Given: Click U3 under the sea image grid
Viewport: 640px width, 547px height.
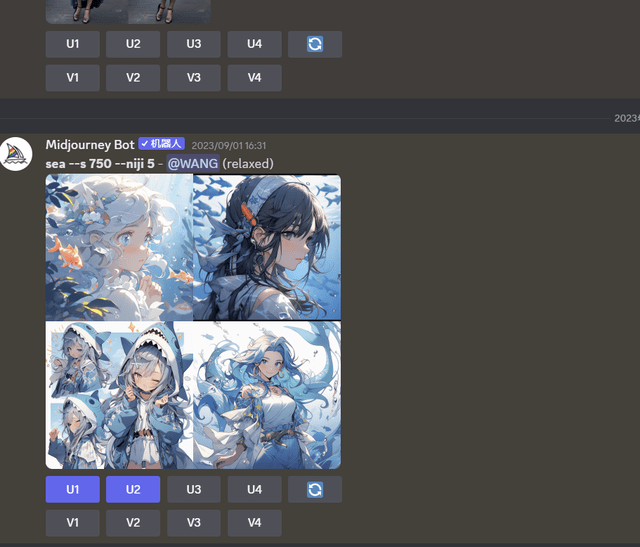Looking at the screenshot, I should pos(194,489).
